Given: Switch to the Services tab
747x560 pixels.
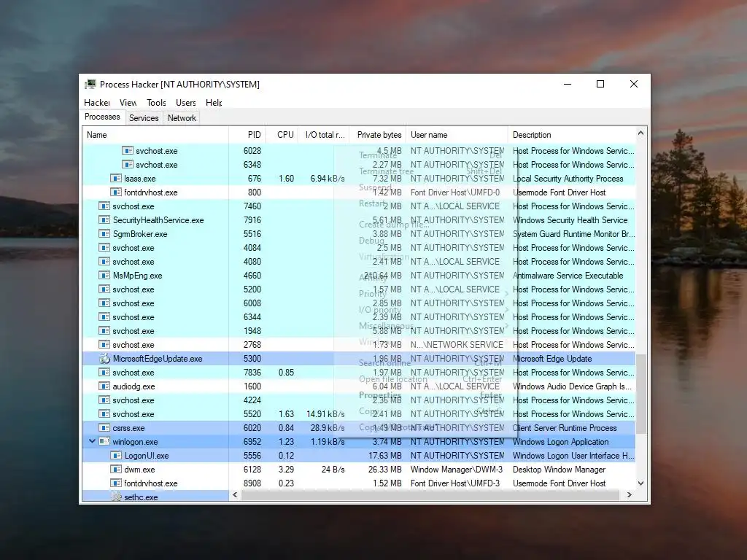Looking at the screenshot, I should (x=144, y=118).
